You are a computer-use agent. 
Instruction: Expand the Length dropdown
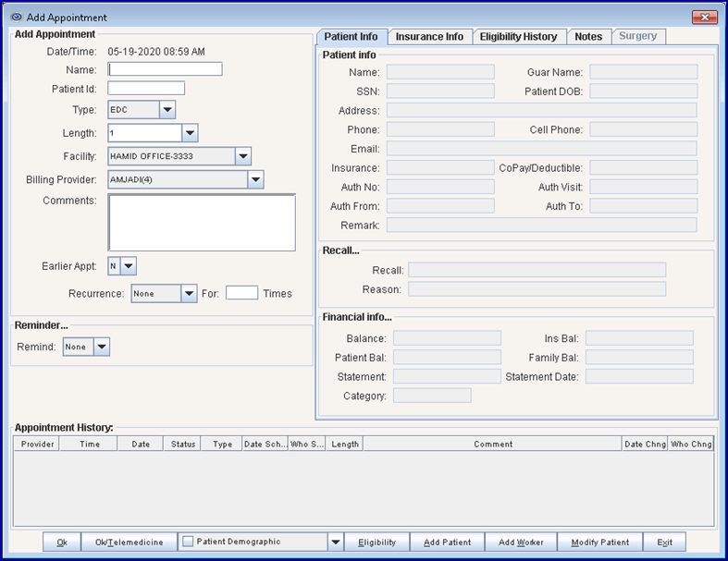pos(190,133)
